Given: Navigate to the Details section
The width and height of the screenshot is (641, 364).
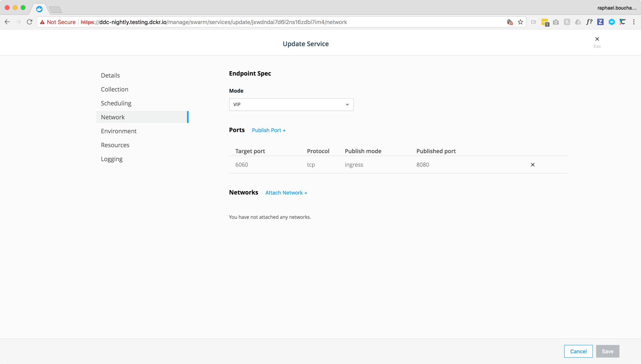Looking at the screenshot, I should (110, 75).
